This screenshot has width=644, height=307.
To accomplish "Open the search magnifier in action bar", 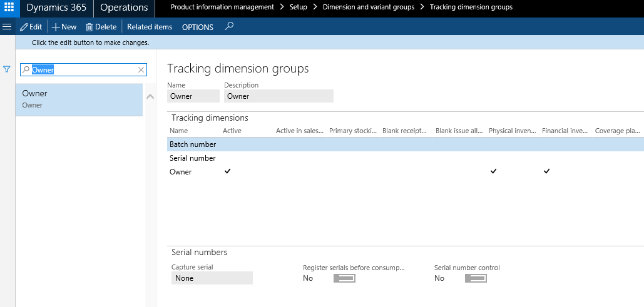I will pyautogui.click(x=229, y=26).
